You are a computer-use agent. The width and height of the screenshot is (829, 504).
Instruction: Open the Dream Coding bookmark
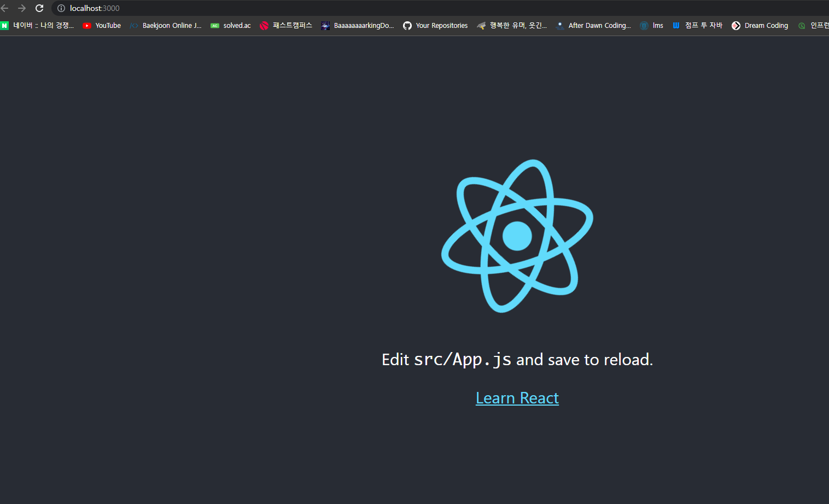click(x=760, y=26)
